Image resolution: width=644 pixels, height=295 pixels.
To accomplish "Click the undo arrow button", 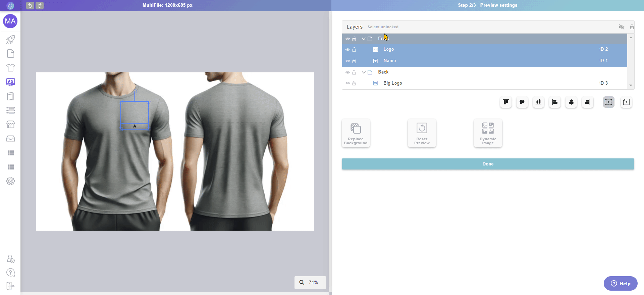I will pos(30,5).
